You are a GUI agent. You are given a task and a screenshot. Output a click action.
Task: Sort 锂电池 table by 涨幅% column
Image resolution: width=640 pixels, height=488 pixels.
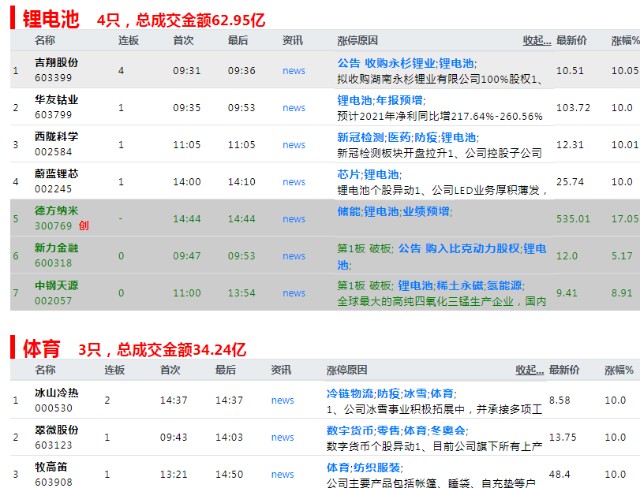(x=625, y=40)
